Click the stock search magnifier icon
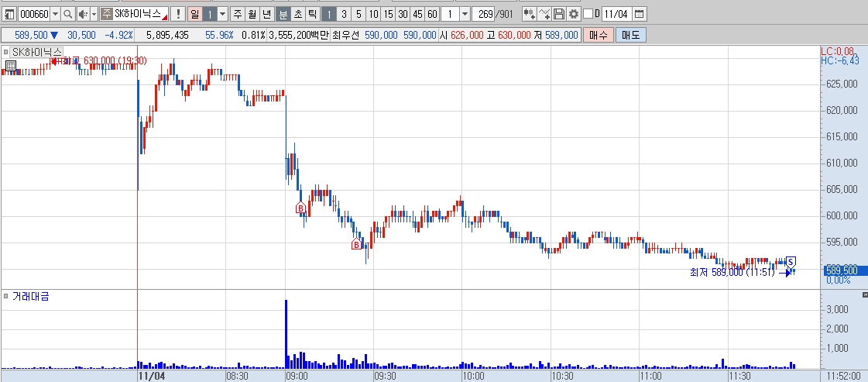 (67, 14)
